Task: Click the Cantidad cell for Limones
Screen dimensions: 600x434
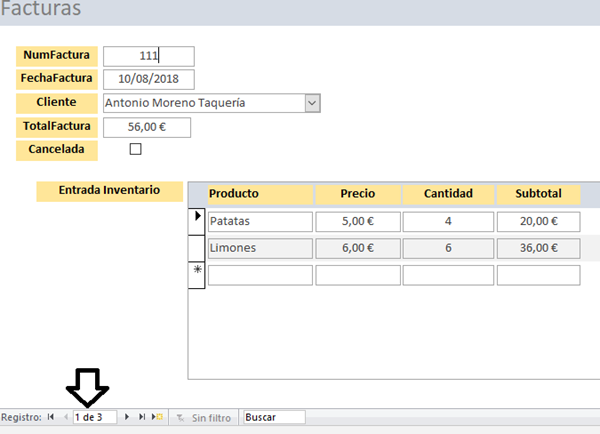Action: [449, 248]
